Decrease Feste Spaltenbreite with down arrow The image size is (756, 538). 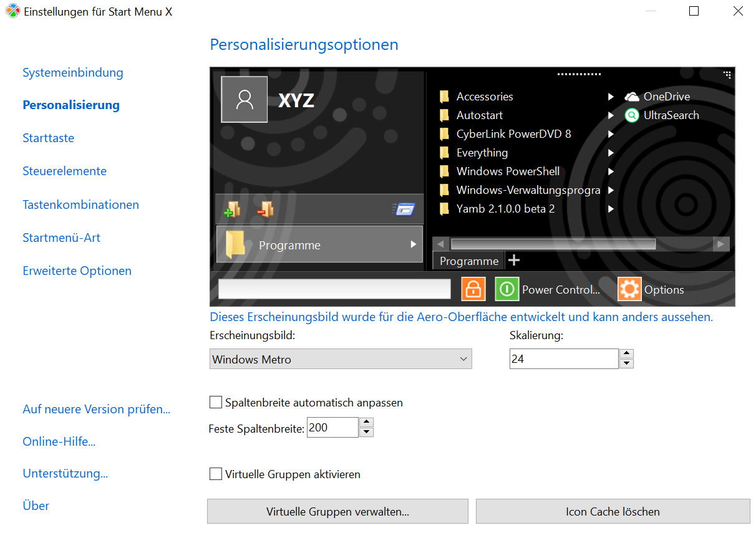[x=367, y=432]
